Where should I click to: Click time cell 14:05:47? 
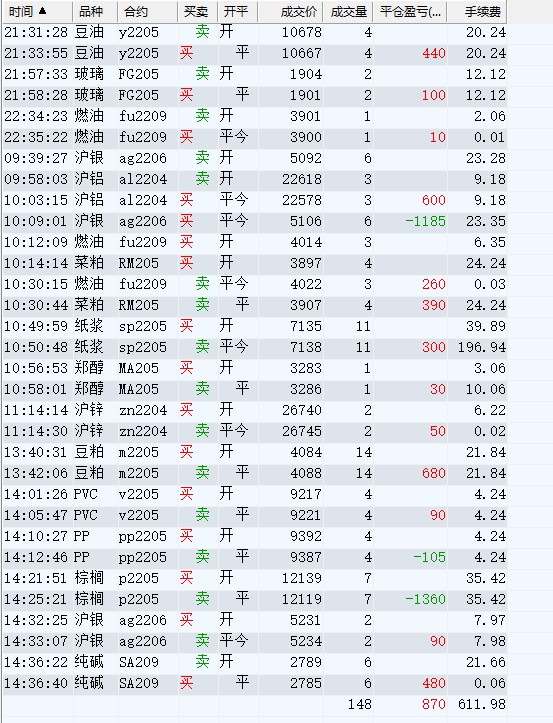coord(36,515)
